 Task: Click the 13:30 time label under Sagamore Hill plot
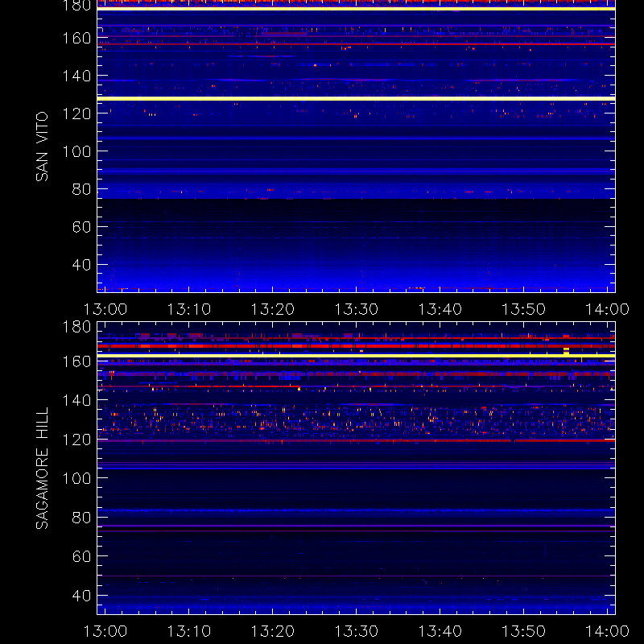pos(356,631)
